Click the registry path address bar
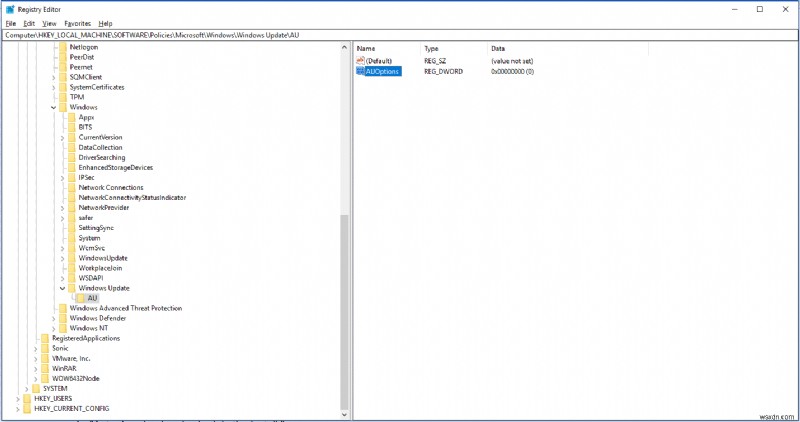The height and width of the screenshot is (422, 800). coord(400,35)
